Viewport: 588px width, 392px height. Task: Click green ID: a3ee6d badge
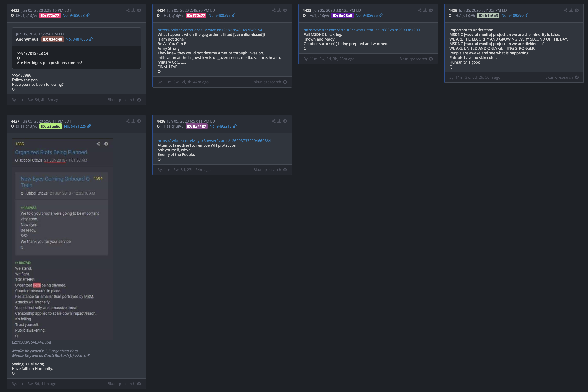[51, 127]
